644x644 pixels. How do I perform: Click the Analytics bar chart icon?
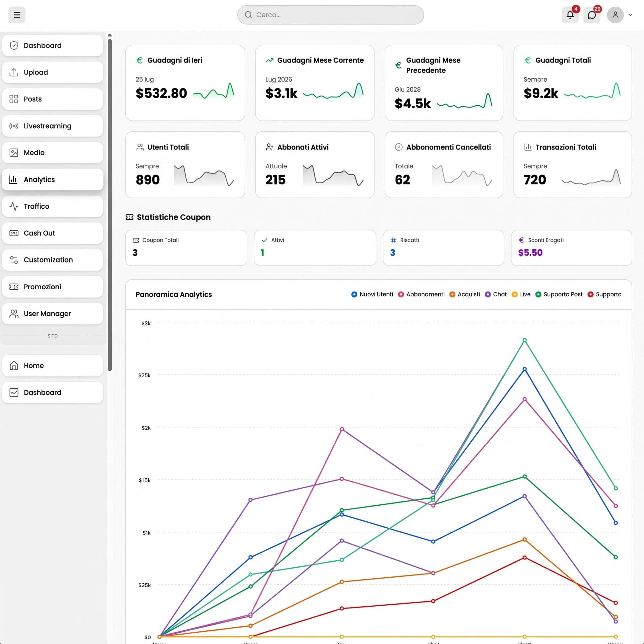[x=13, y=179]
